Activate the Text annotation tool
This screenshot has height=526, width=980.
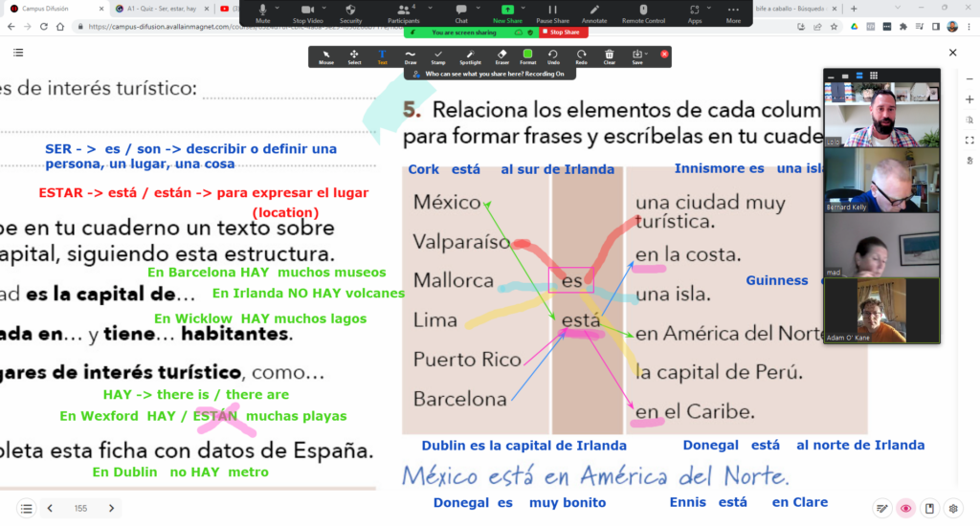coord(382,56)
